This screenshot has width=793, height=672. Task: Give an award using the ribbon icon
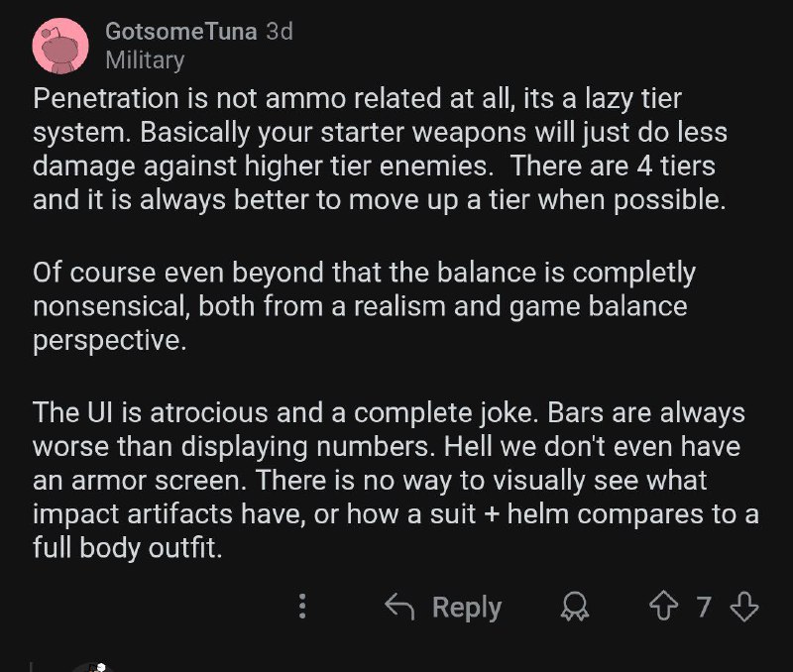[575, 607]
